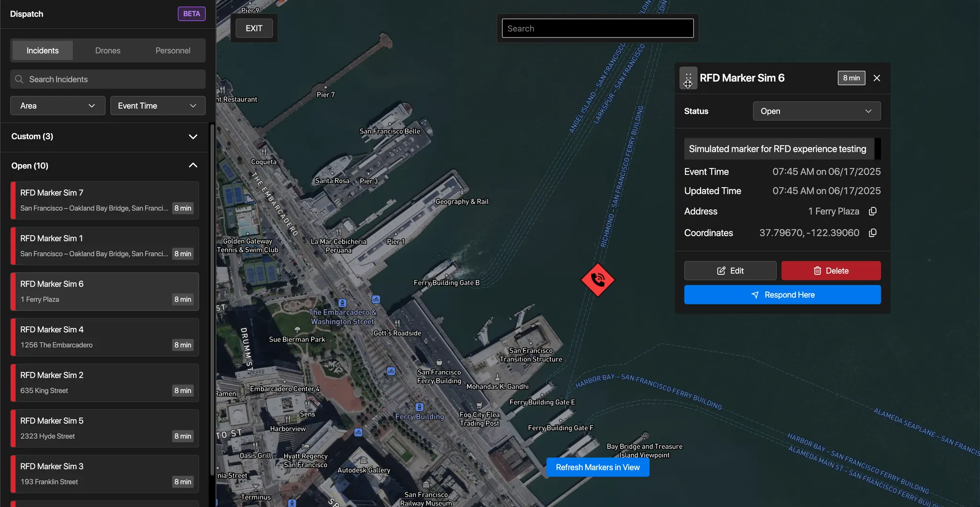Collapse the Open (10) incidents section
Screen dimensions: 980x507
[193, 166]
